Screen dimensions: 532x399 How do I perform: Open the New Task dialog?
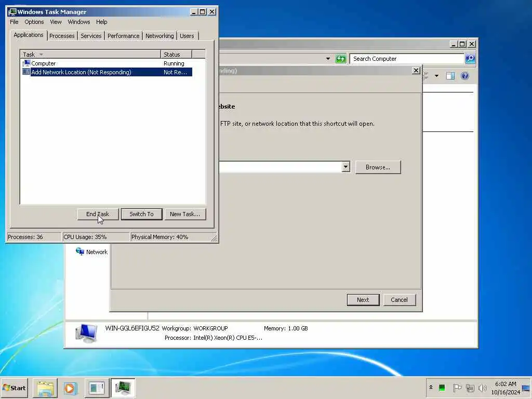[x=185, y=214]
